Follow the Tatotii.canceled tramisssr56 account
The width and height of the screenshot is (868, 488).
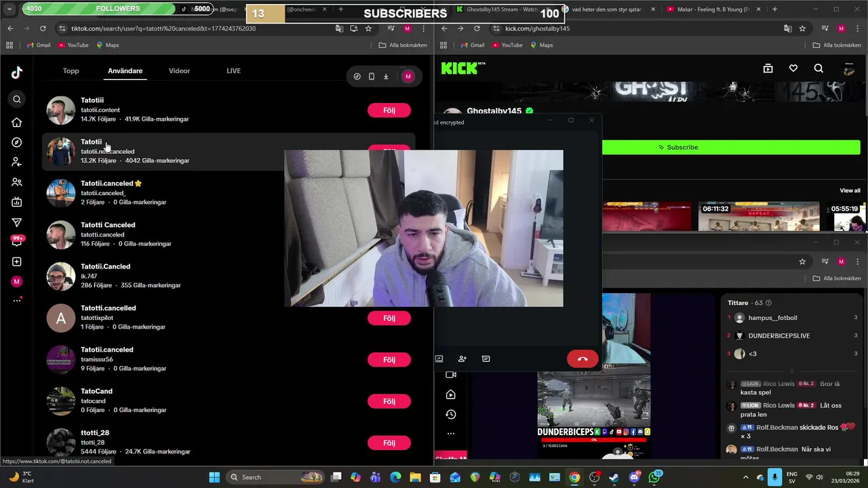click(389, 360)
